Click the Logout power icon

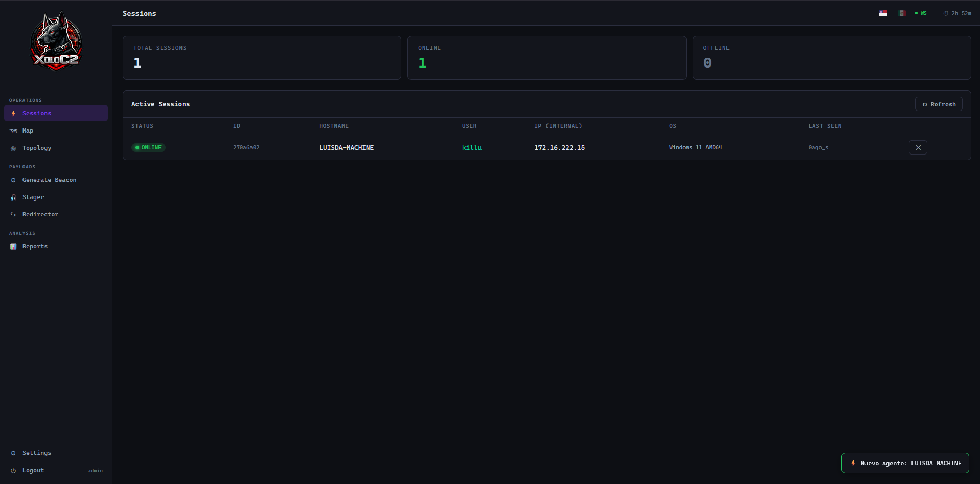13,470
